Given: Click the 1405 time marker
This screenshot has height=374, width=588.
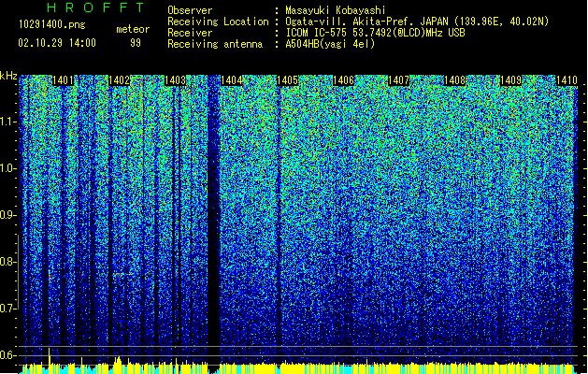Looking at the screenshot, I should 287,80.
